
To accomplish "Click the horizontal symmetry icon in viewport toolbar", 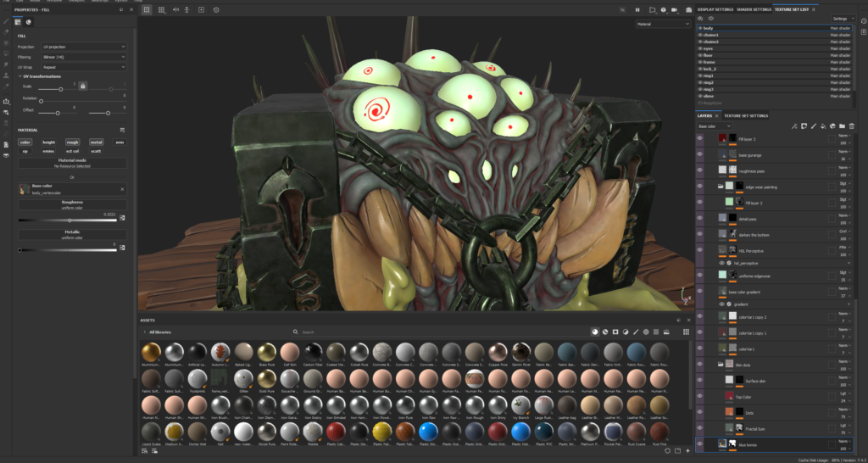I will coord(175,9).
